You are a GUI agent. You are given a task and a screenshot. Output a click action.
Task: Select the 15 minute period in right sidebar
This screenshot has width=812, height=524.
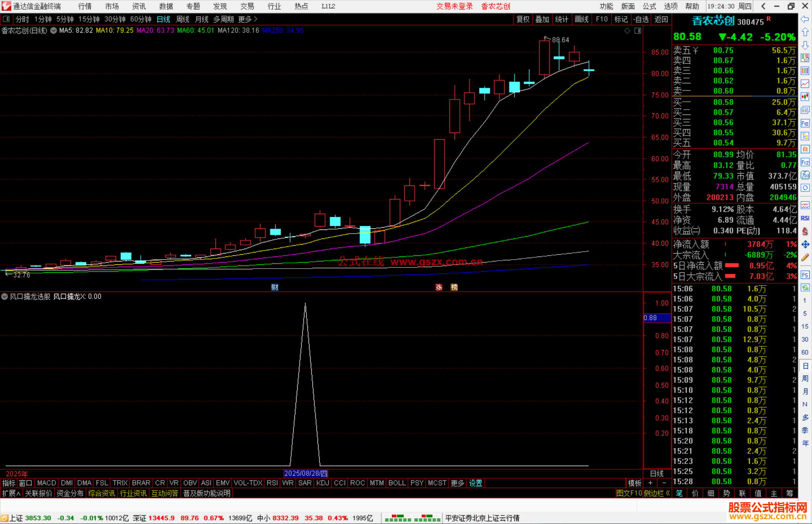coord(805,326)
